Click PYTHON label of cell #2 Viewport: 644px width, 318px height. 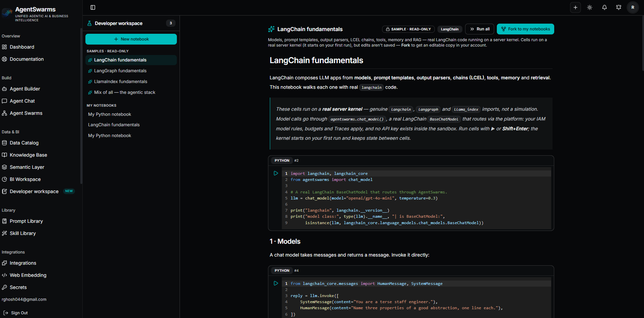click(x=282, y=161)
